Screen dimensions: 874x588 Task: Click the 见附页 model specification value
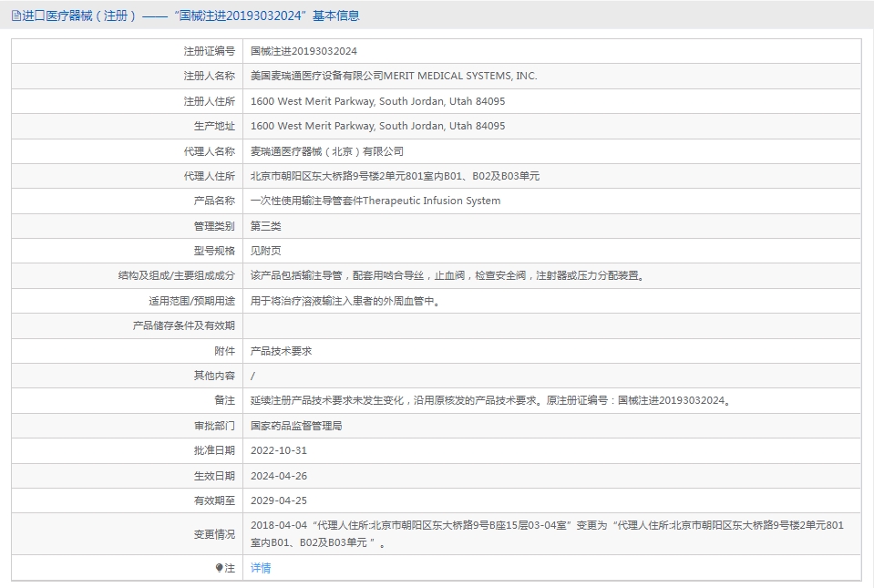(x=266, y=251)
